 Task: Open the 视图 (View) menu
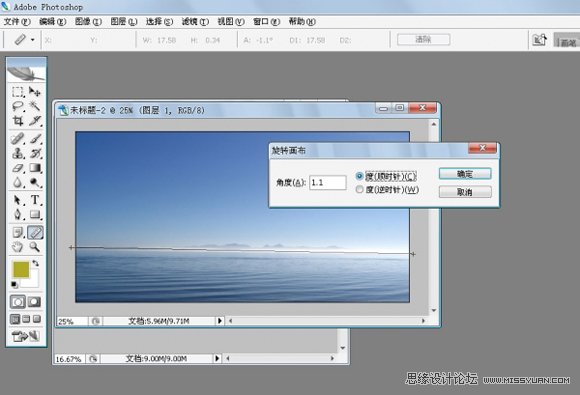[231, 21]
